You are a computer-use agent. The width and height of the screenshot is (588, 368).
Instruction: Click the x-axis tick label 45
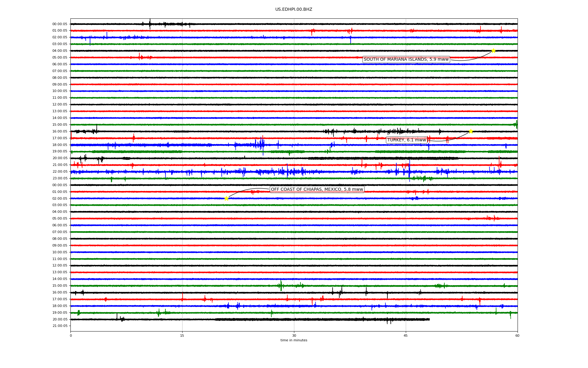point(406,335)
